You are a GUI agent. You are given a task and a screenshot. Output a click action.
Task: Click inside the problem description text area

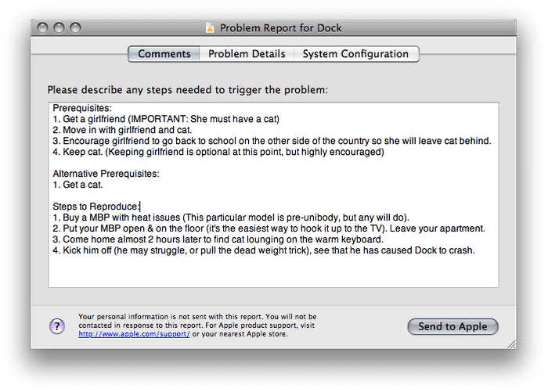(x=273, y=195)
